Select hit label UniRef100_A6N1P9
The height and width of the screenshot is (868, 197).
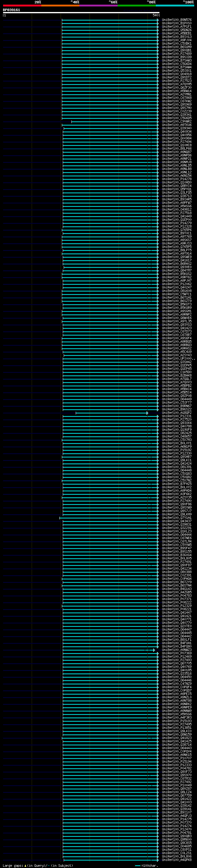coord(177,446)
